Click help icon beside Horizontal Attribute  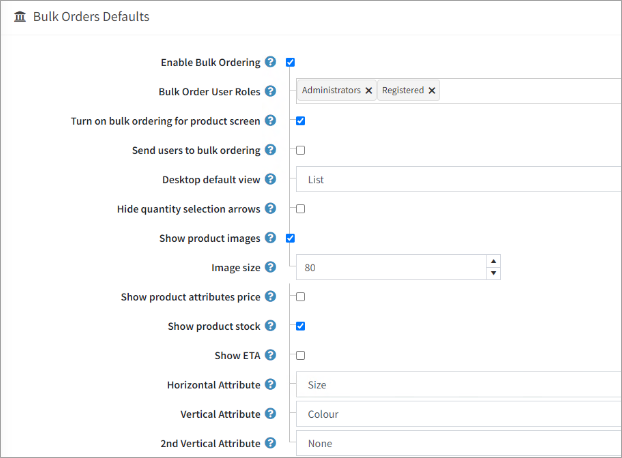(271, 385)
